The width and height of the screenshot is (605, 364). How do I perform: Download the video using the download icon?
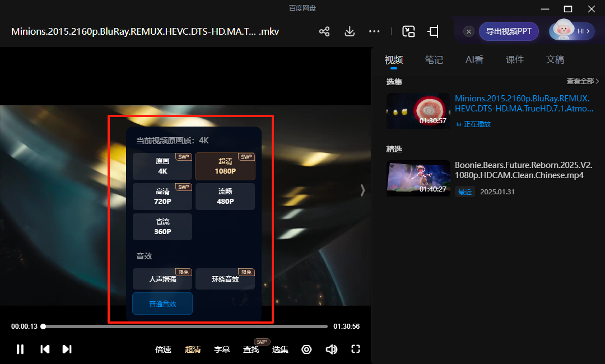350,31
